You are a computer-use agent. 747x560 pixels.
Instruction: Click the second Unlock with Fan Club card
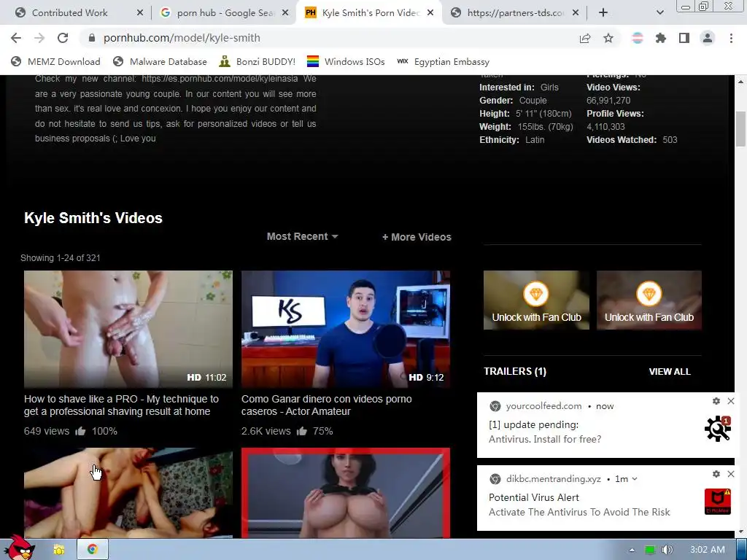pyautogui.click(x=649, y=300)
